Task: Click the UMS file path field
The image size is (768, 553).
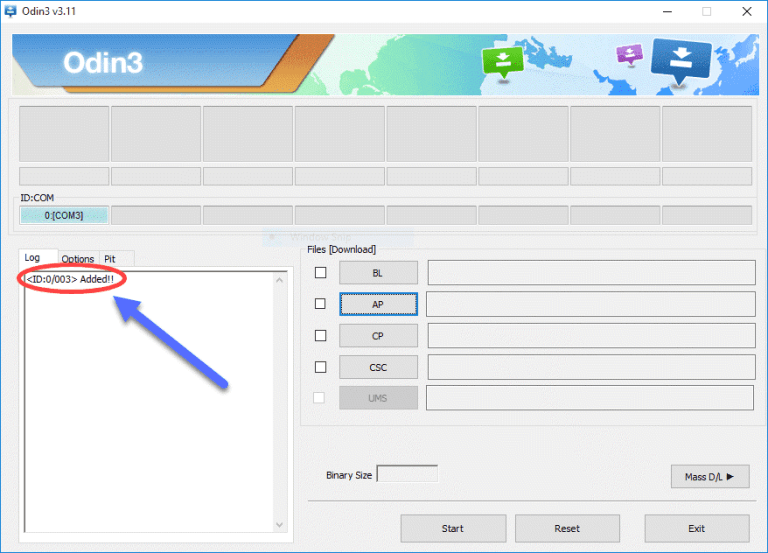Action: click(x=590, y=398)
